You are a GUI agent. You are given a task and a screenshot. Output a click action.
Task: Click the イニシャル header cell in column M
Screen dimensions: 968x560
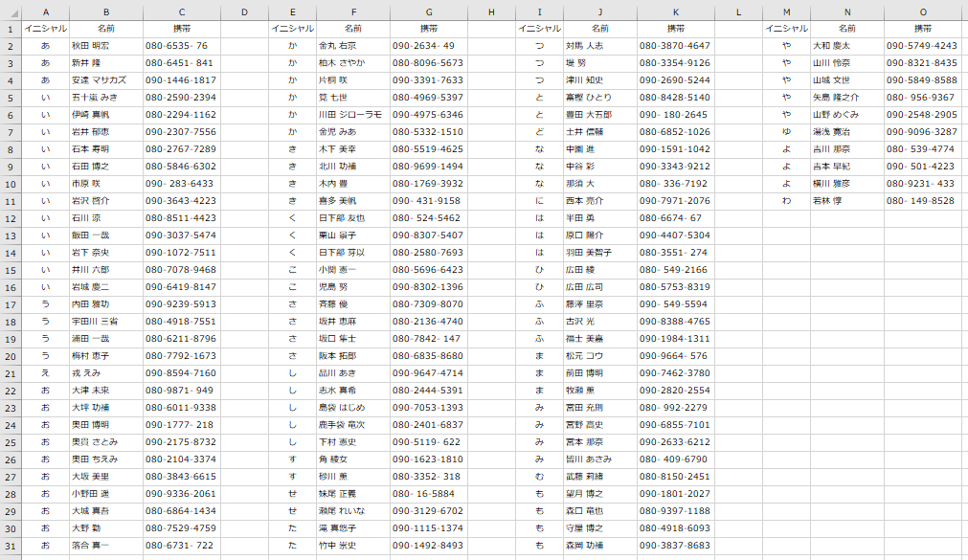click(786, 29)
